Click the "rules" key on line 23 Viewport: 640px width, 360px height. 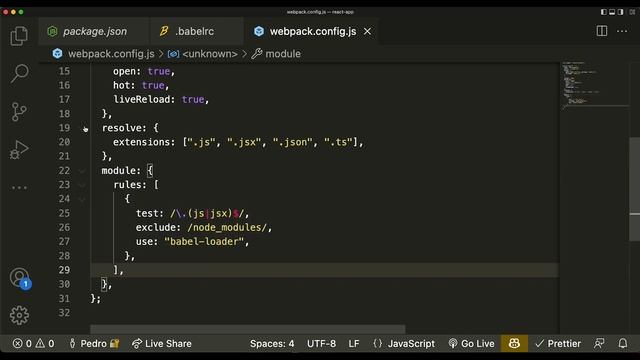coord(127,185)
